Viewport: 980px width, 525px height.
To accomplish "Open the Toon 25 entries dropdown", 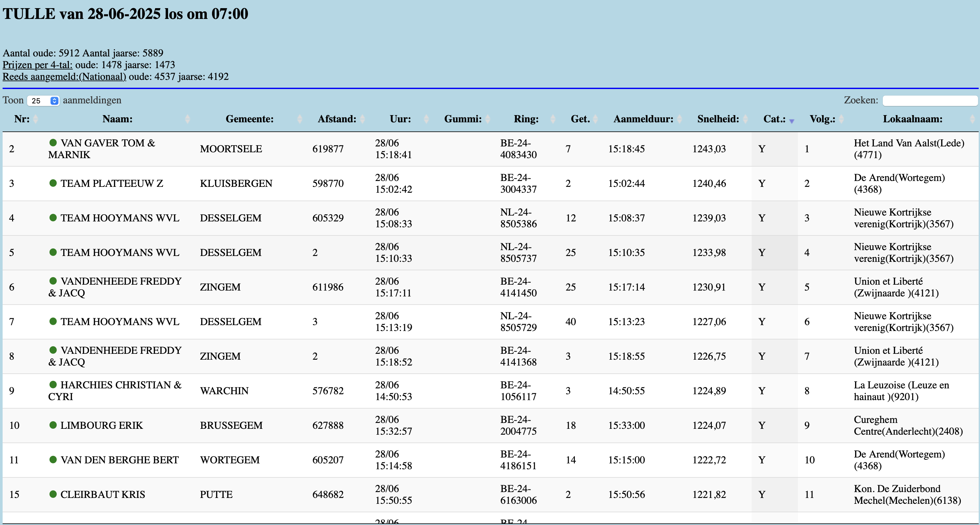I will tap(43, 101).
